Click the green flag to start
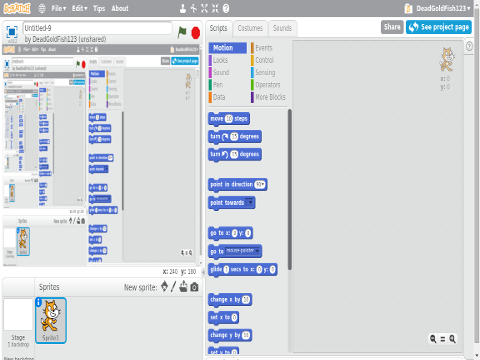The height and width of the screenshot is (360, 480). (182, 32)
